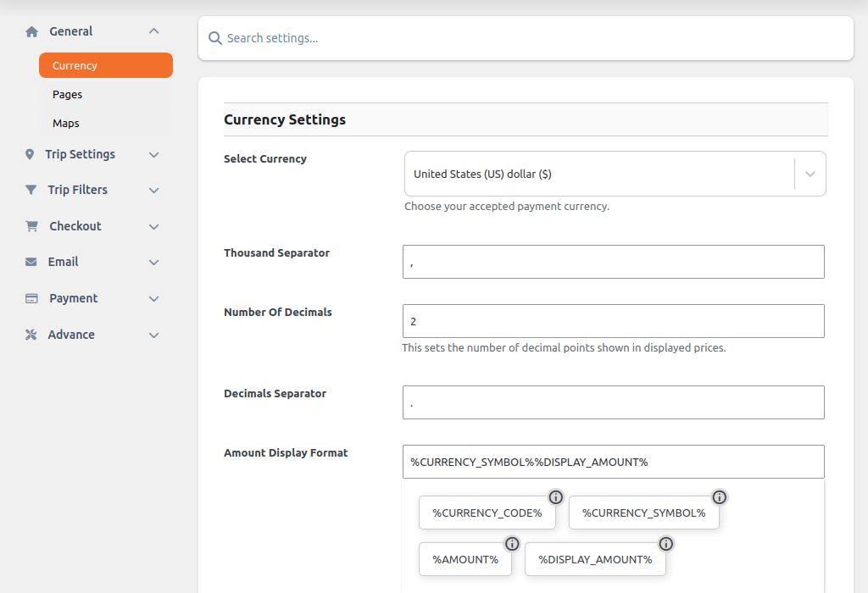This screenshot has width=868, height=593.
Task: Open the General menu label
Action: tap(71, 31)
